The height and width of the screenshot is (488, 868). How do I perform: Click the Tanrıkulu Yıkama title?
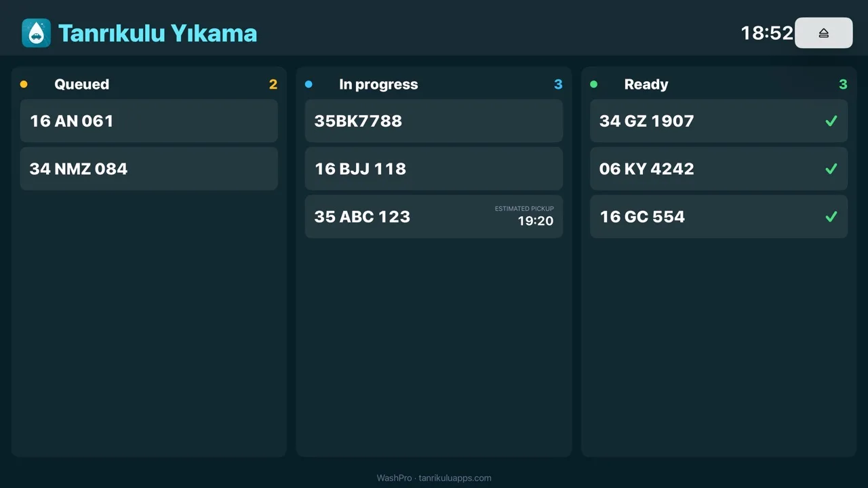(x=157, y=33)
